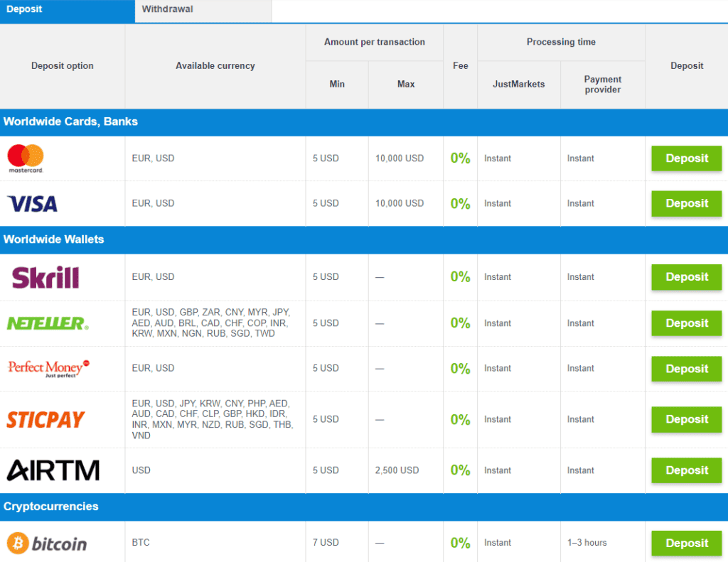This screenshot has width=728, height=562.
Task: Click the AirTM logo
Action: (x=53, y=470)
